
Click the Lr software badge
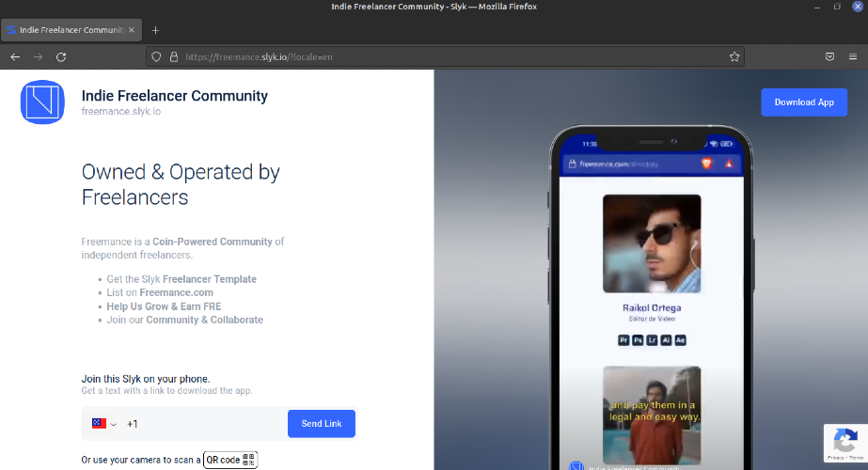tap(652, 340)
